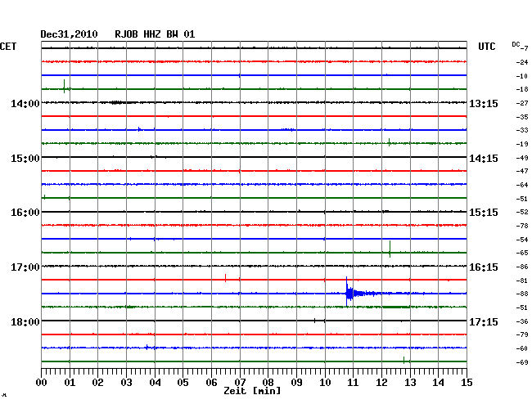Click DC offset value -65
This screenshot has width=532, height=404.
click(x=522, y=253)
